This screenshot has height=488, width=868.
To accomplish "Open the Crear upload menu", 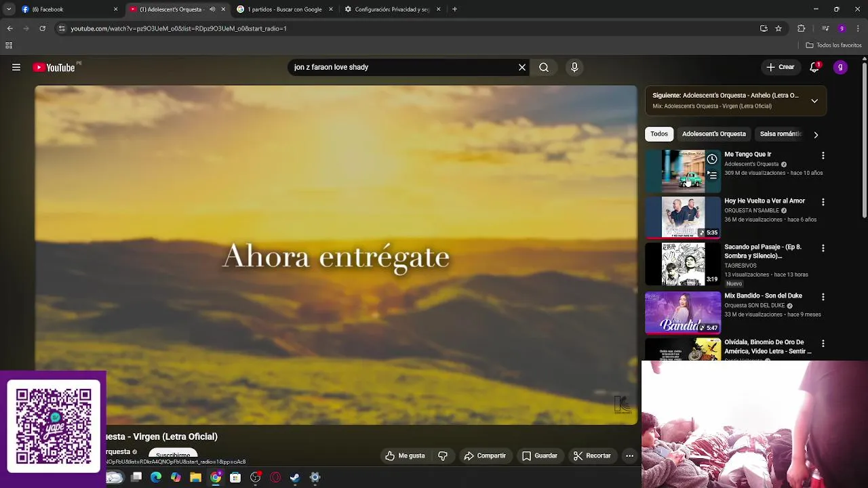I will tap(781, 67).
